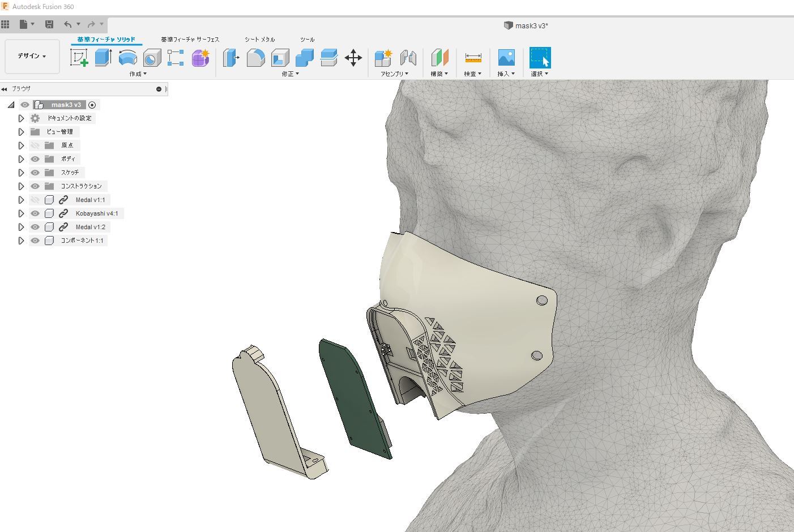
Task: Click the Save disk icon
Action: [x=49, y=24]
